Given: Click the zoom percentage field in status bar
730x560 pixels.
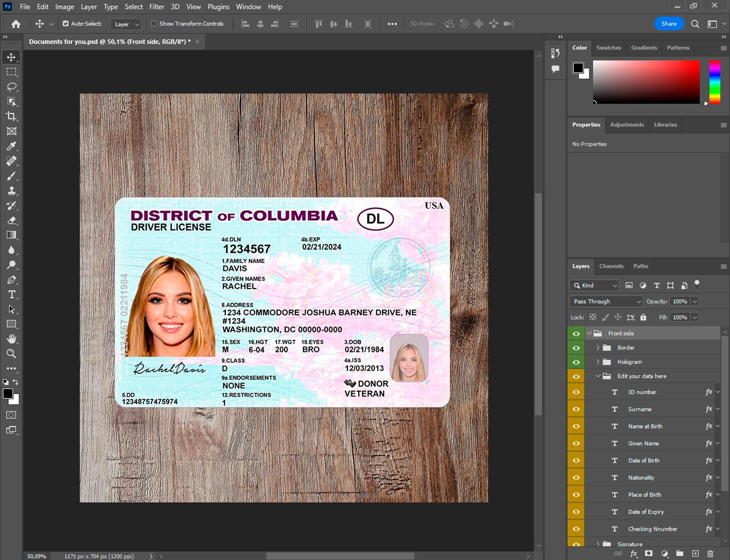Looking at the screenshot, I should point(37,556).
